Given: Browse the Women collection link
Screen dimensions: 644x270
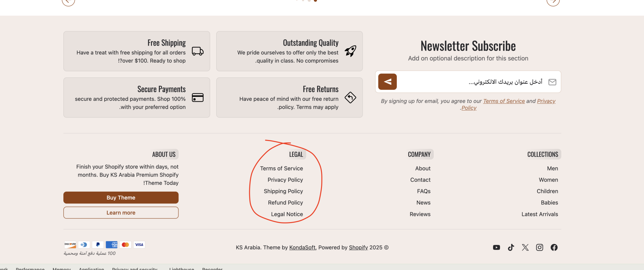Looking at the screenshot, I should pyautogui.click(x=548, y=180).
